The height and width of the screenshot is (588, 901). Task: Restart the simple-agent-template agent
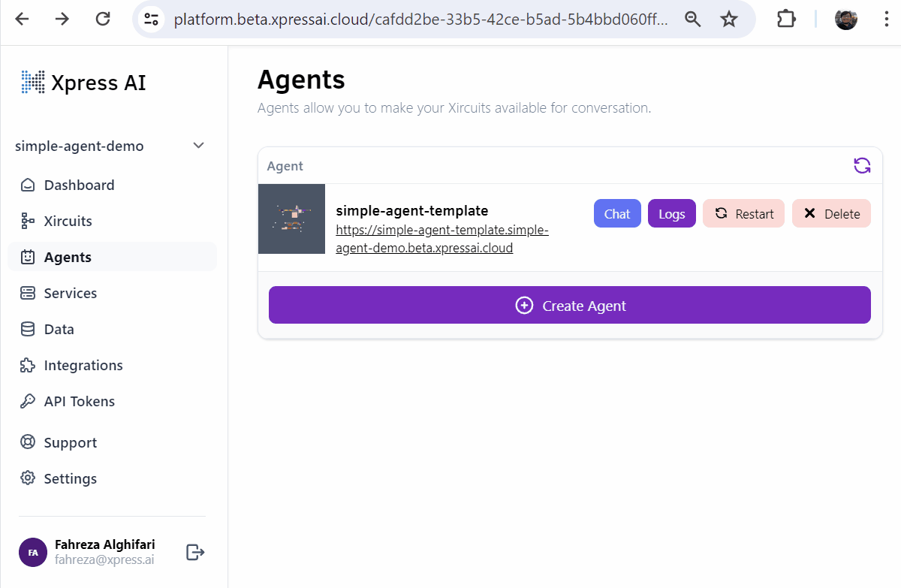[743, 213]
